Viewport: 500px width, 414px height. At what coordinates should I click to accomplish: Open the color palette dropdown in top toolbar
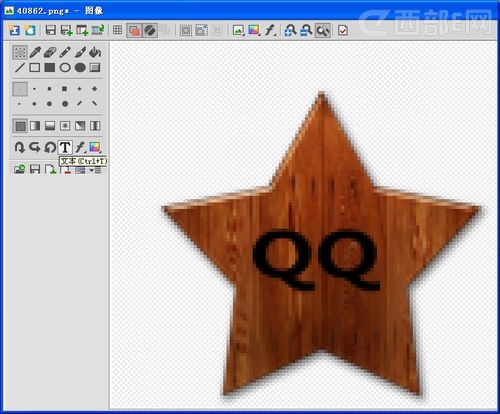click(x=254, y=30)
